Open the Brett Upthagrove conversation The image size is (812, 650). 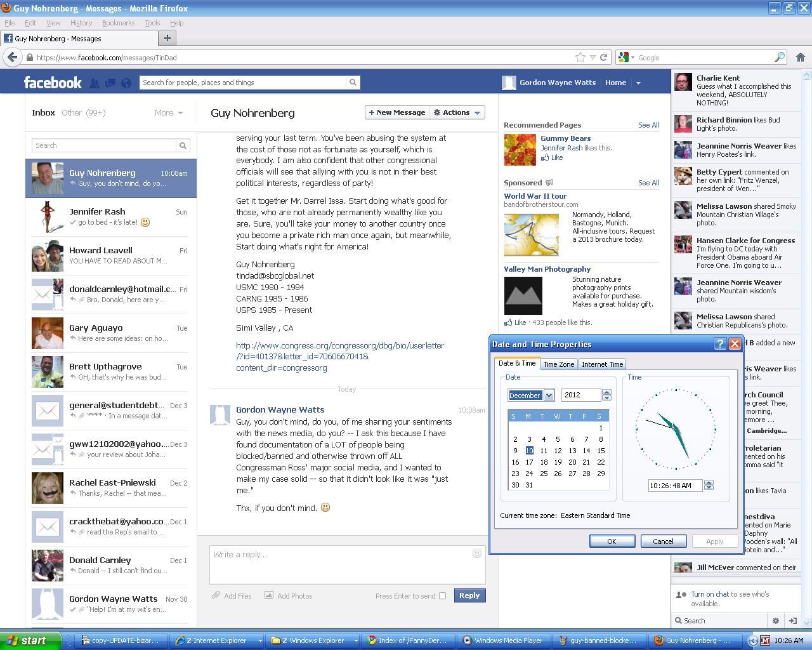pyautogui.click(x=111, y=371)
